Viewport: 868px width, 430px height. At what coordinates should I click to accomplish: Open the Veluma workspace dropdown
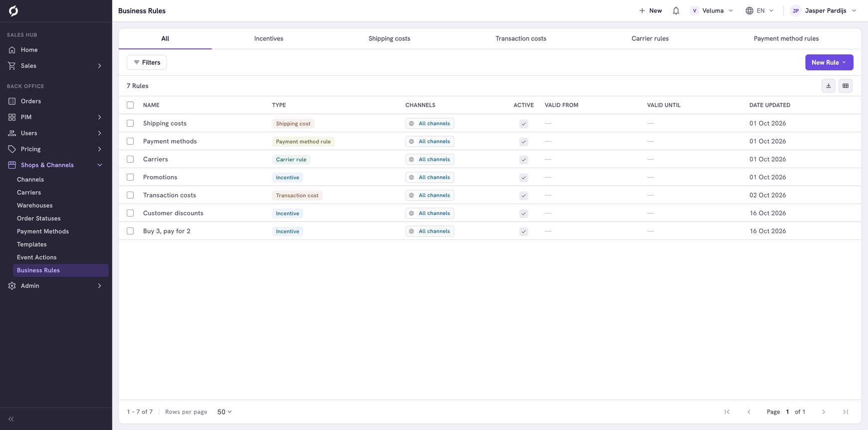click(712, 10)
